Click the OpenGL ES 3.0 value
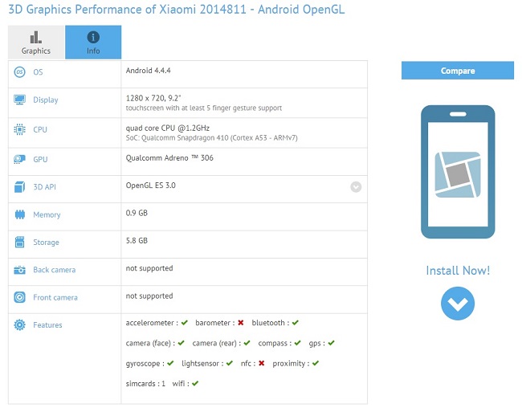This screenshot has width=522, height=420. 150,186
